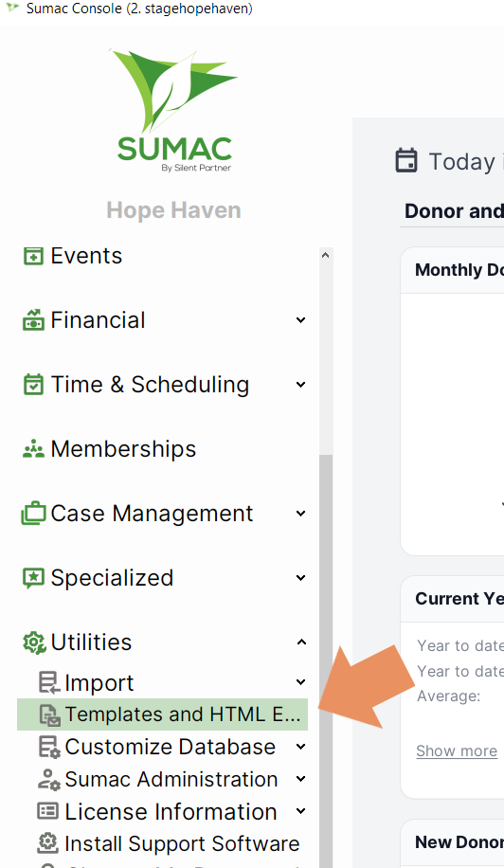Click the Today calendar icon

click(x=406, y=160)
